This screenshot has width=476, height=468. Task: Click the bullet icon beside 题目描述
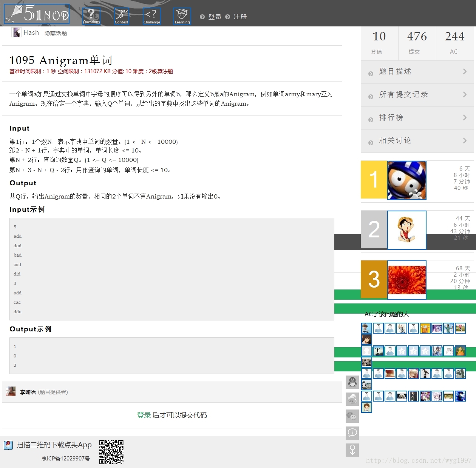point(371,74)
